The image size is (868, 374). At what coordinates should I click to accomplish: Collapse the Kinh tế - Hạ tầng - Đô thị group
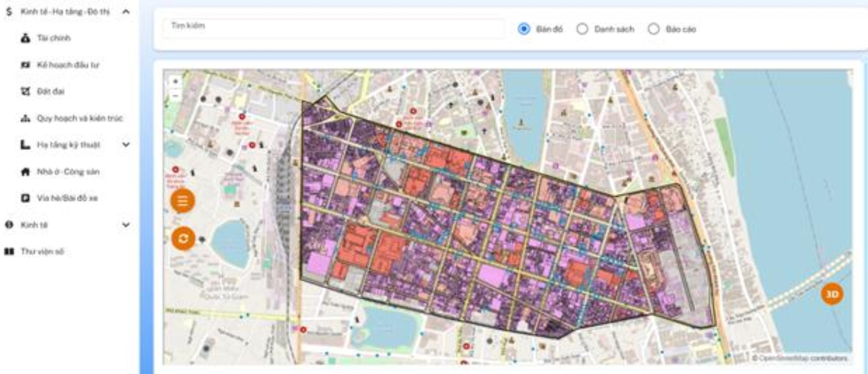(126, 12)
